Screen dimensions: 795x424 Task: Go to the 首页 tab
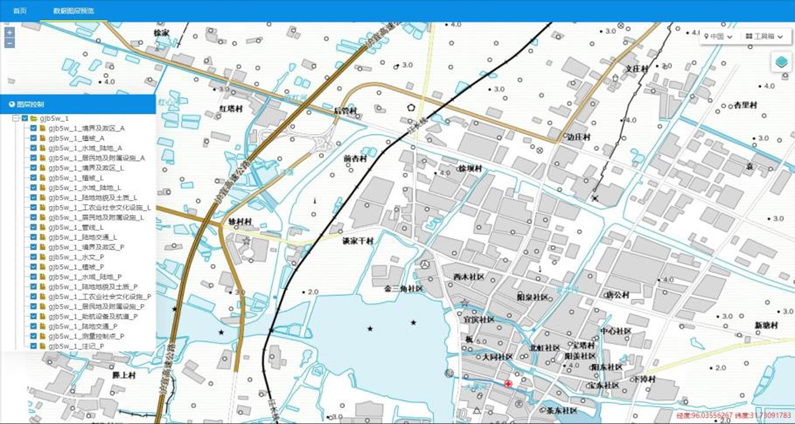(20, 10)
